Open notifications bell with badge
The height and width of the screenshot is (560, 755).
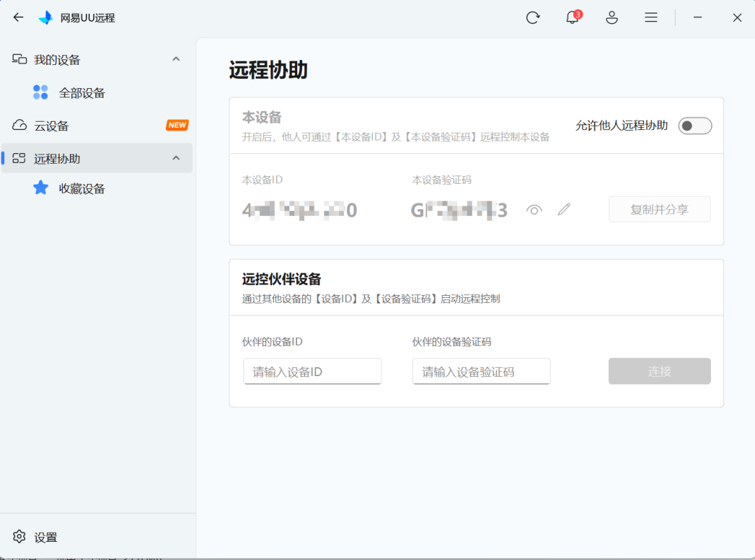coord(573,17)
